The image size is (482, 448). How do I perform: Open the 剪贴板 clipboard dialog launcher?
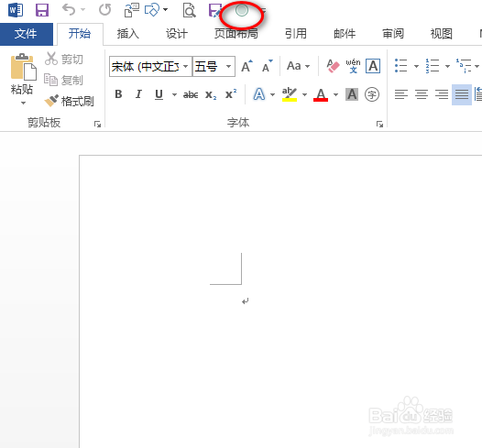tap(97, 124)
